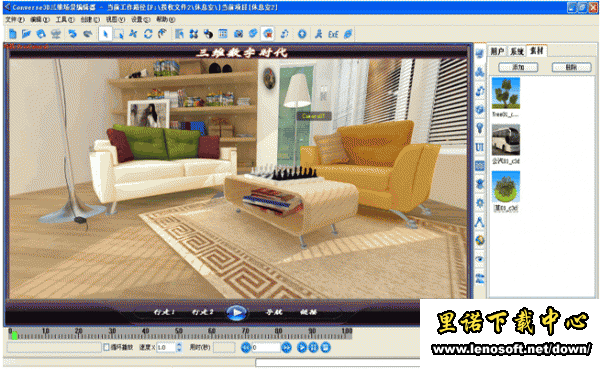Click the 用时(秒) duration field
Screen dimensions: 600x369
pyautogui.click(x=224, y=348)
